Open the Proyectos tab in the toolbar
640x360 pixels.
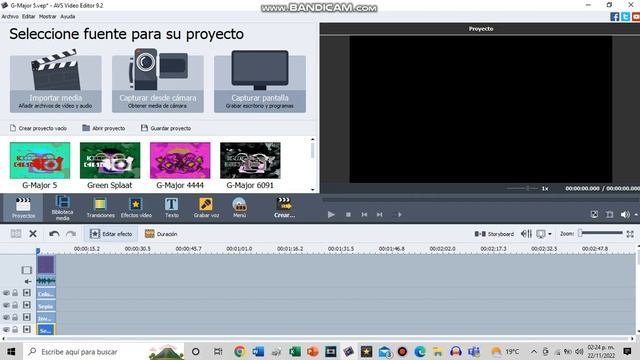(x=23, y=208)
